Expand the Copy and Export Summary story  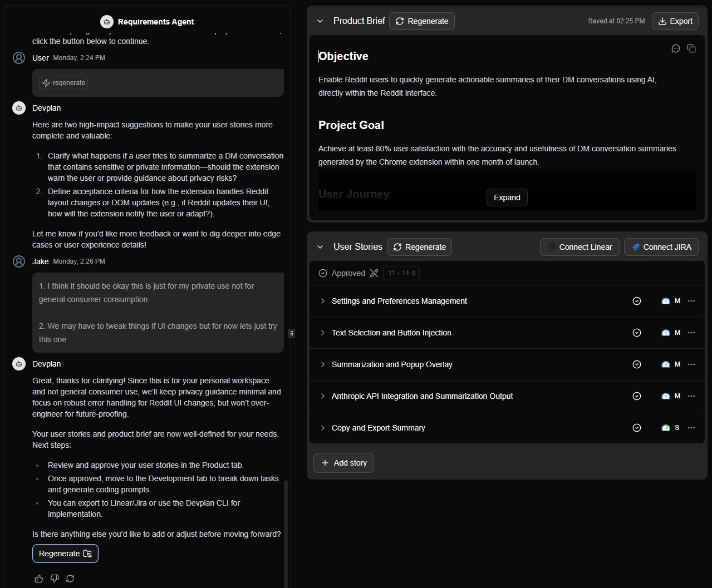pyautogui.click(x=322, y=428)
